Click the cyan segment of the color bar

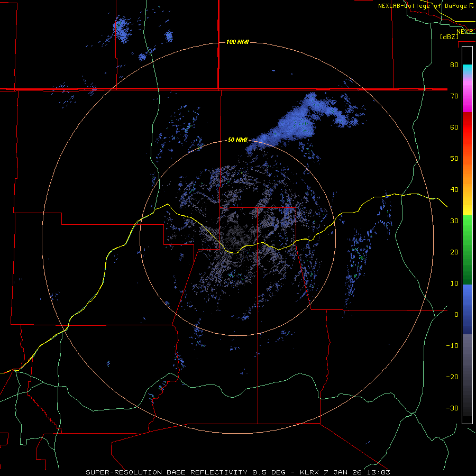coord(467,69)
